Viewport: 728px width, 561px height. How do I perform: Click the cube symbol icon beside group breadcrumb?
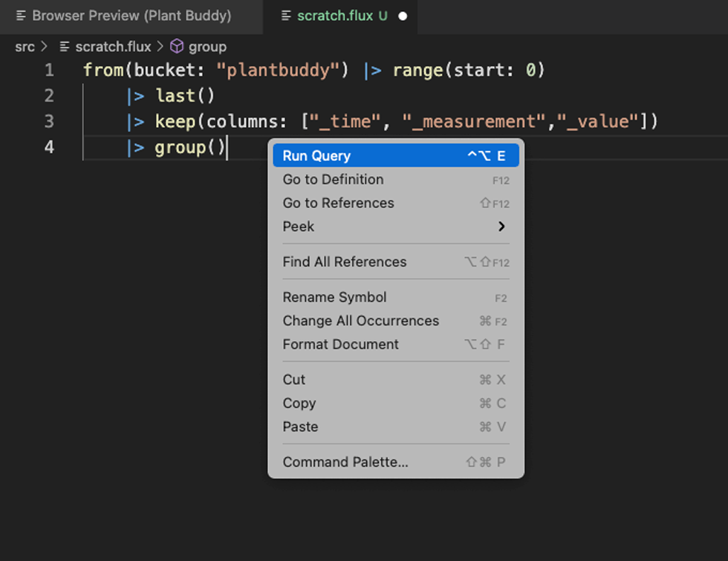tap(176, 46)
